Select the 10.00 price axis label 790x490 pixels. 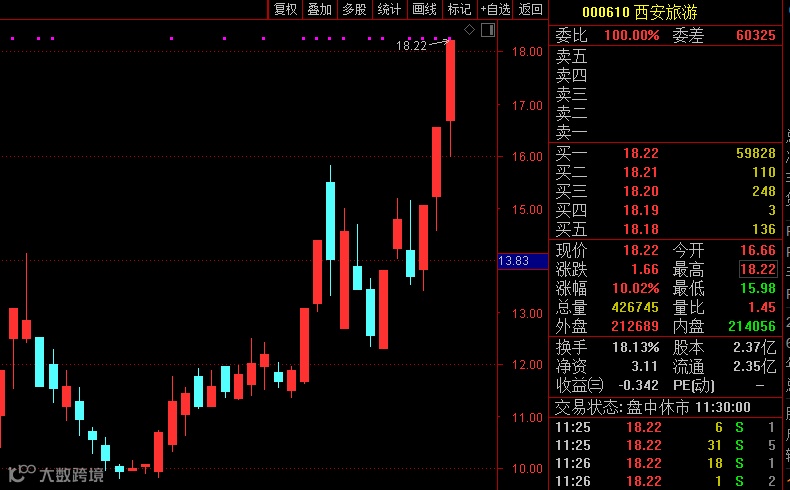(x=527, y=469)
